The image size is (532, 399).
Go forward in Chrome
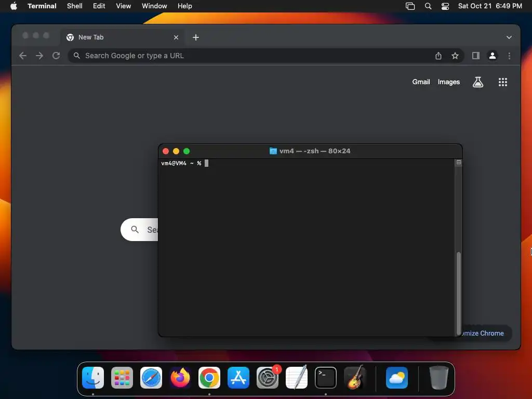[x=39, y=56]
